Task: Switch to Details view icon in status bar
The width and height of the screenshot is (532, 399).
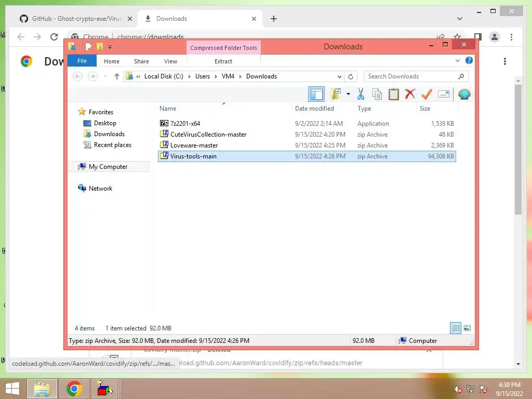Action: pos(456,328)
